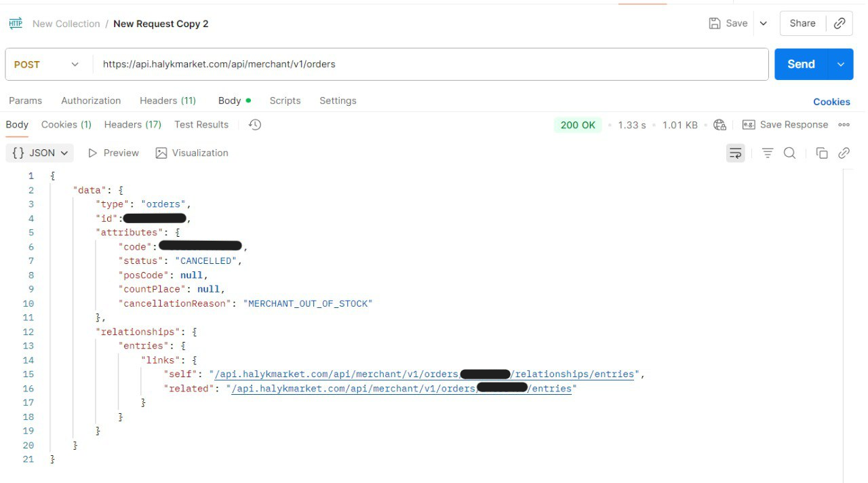The image size is (868, 483).
Task: Switch to the Authorization tab
Action: coord(91,100)
